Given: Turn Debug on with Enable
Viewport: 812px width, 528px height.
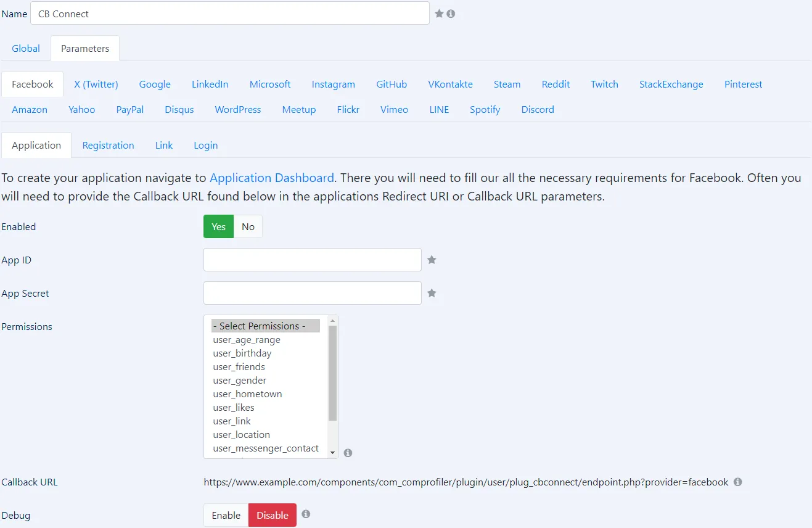Looking at the screenshot, I should (x=226, y=515).
